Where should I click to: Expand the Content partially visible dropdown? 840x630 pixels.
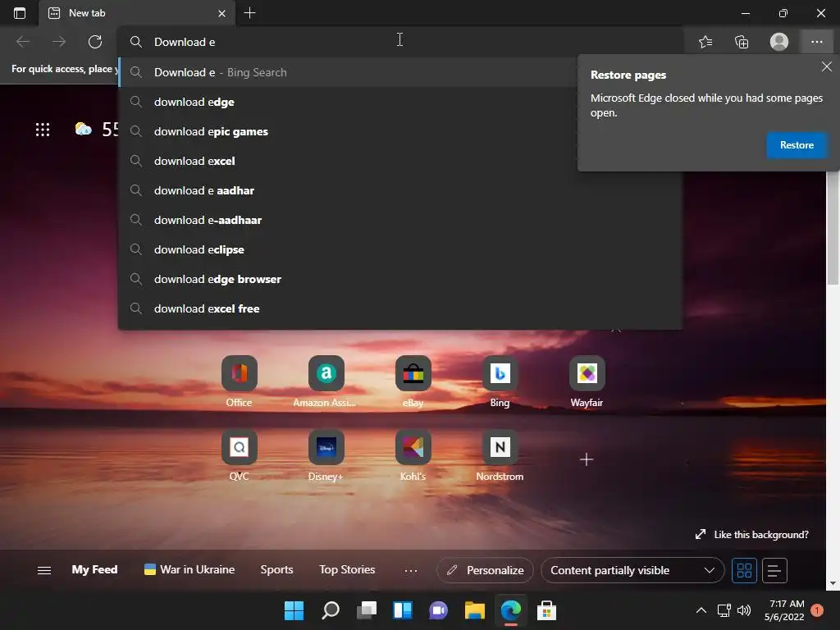tap(632, 571)
